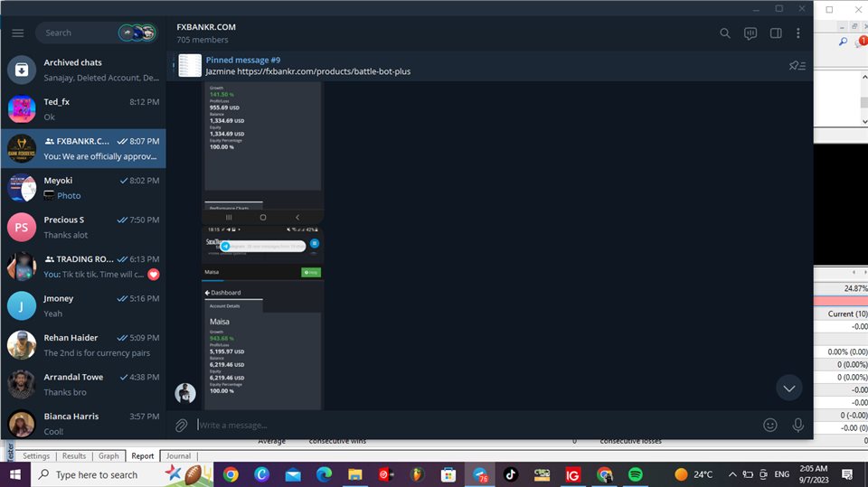The height and width of the screenshot is (487, 868).
Task: Open TikTok from the taskbar
Action: tap(510, 474)
